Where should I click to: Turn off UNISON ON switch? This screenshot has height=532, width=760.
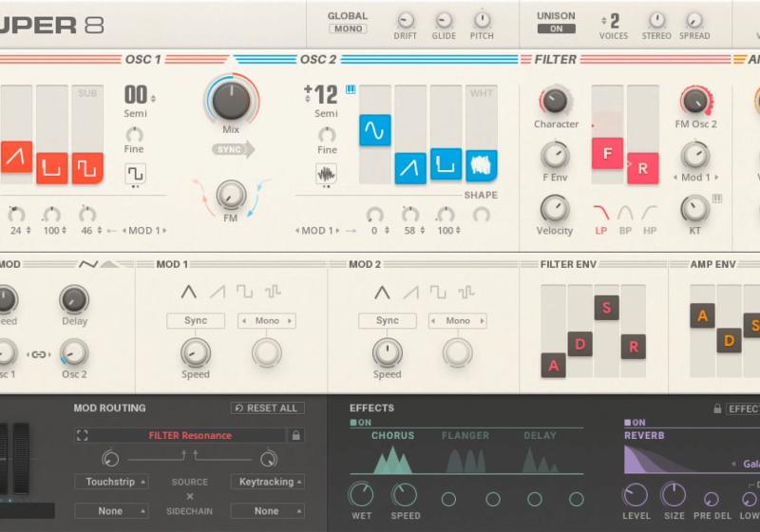(557, 28)
